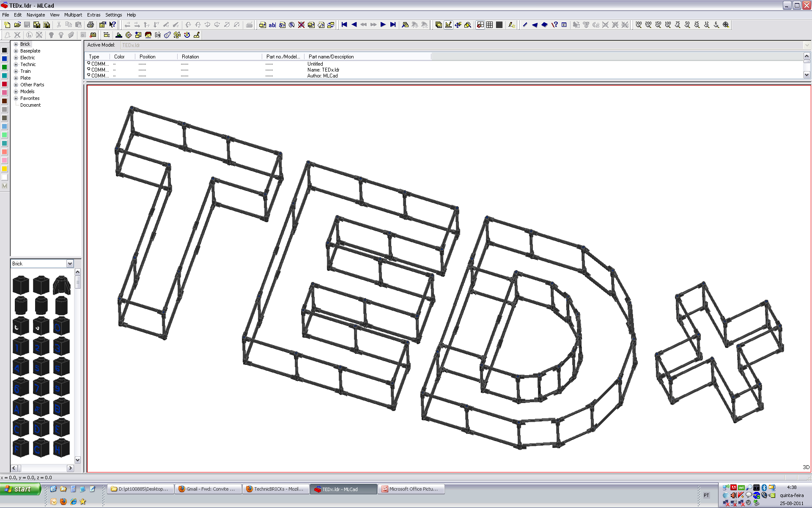Toggle the grid on/off icon
This screenshot has width=812, height=508.
tap(83, 35)
